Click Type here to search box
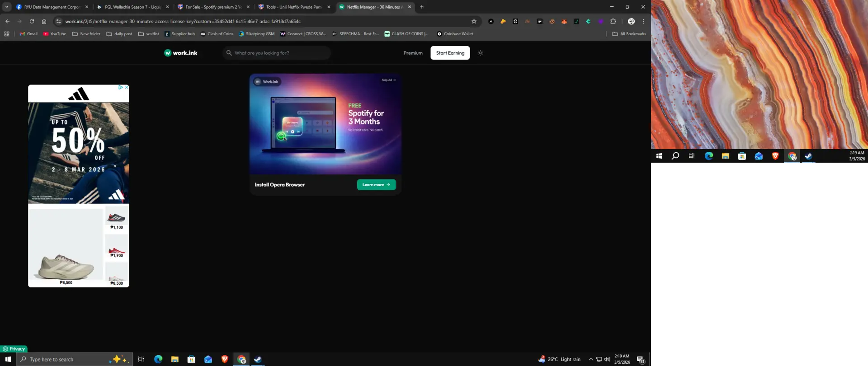 (x=75, y=359)
